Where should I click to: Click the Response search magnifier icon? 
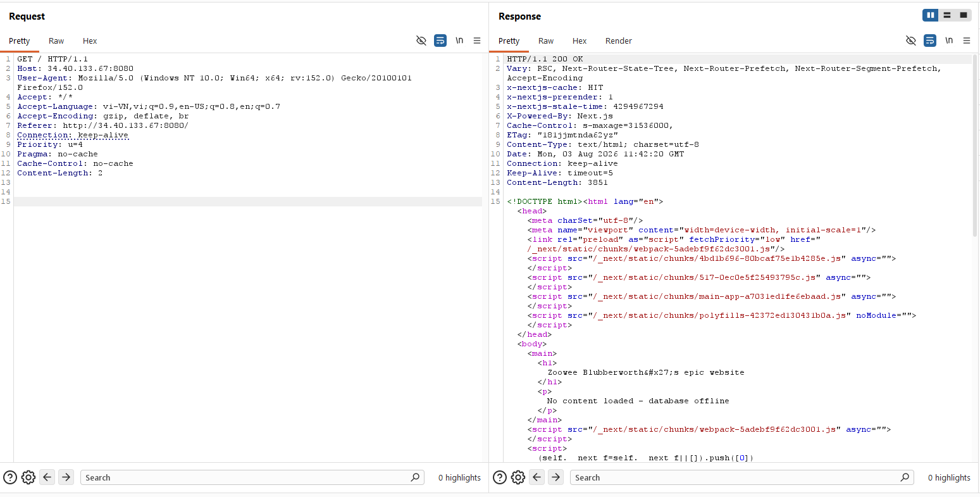[905, 477]
